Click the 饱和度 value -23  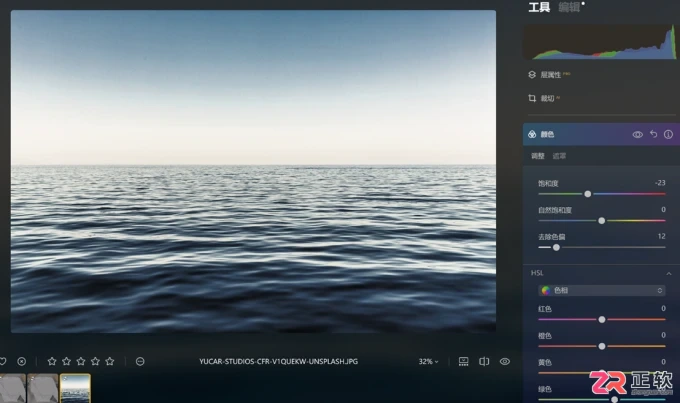[x=660, y=183]
